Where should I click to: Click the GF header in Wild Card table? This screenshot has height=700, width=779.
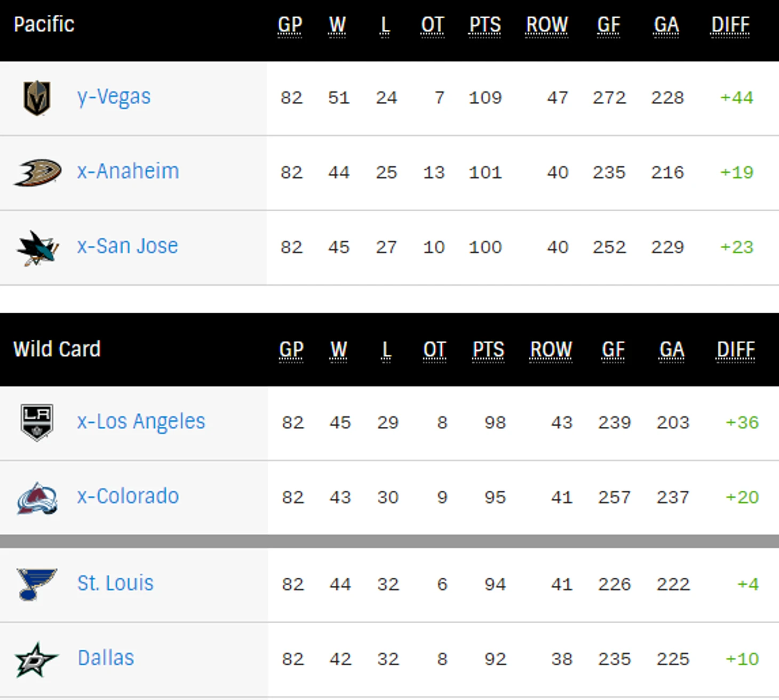[613, 350]
